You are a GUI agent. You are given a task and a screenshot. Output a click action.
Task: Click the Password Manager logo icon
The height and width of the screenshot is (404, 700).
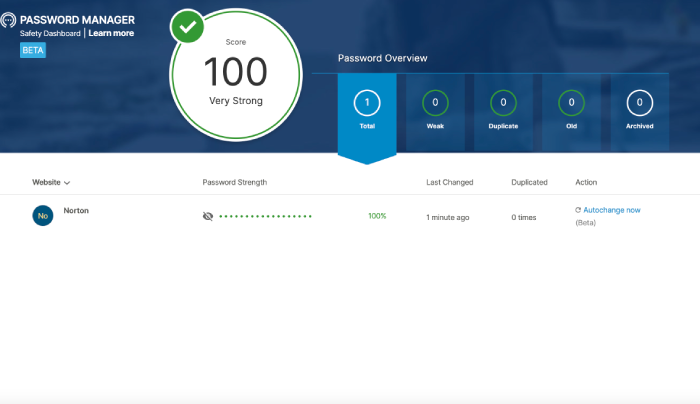(8, 20)
